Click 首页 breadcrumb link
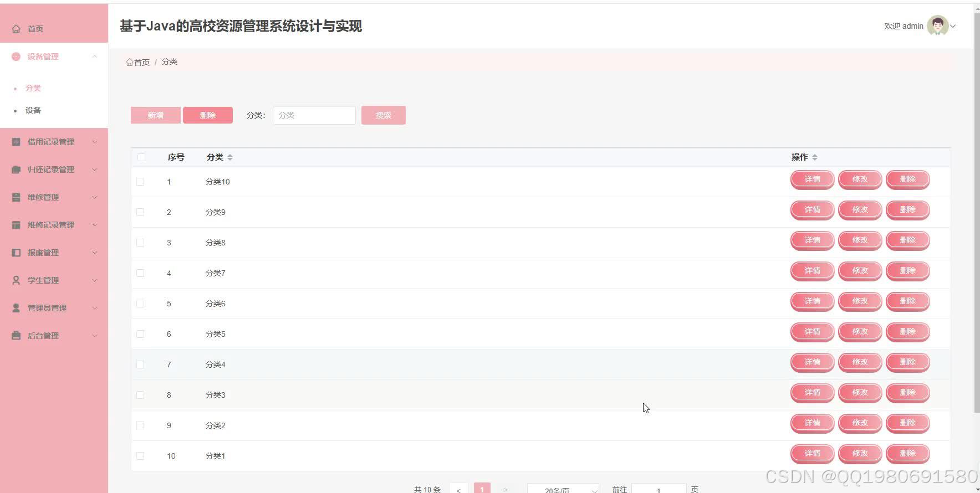 point(142,62)
